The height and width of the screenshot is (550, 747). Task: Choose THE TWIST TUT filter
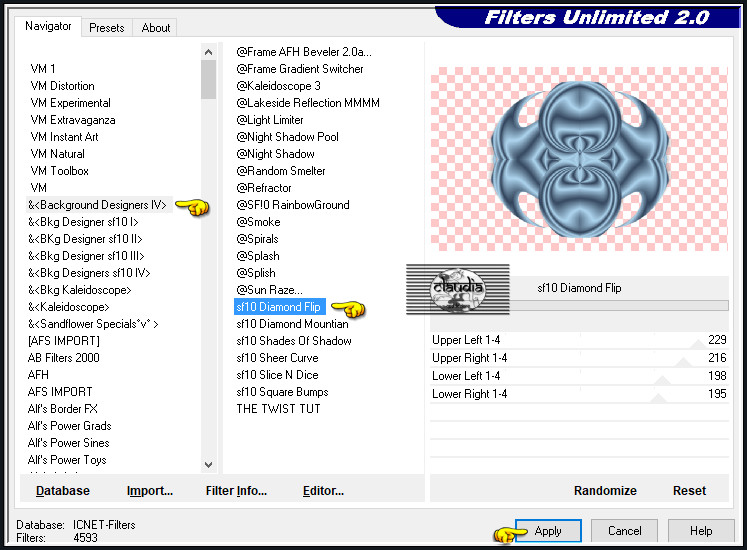279,409
